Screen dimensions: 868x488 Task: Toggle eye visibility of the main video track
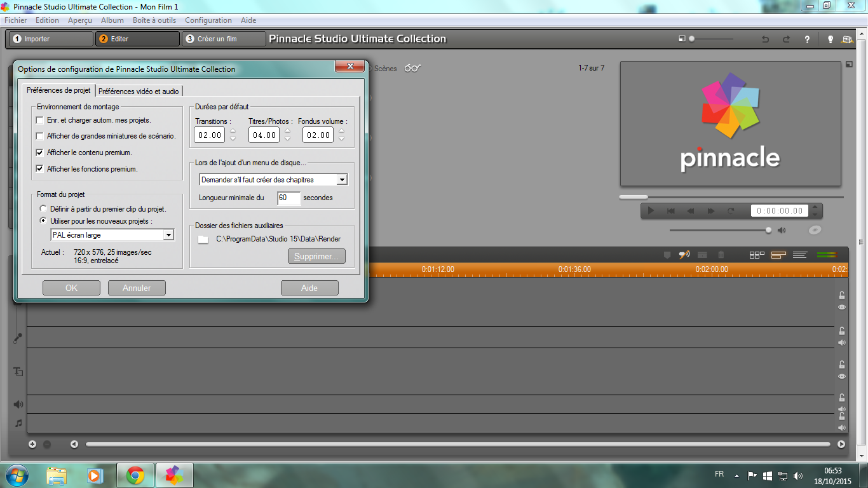842,307
